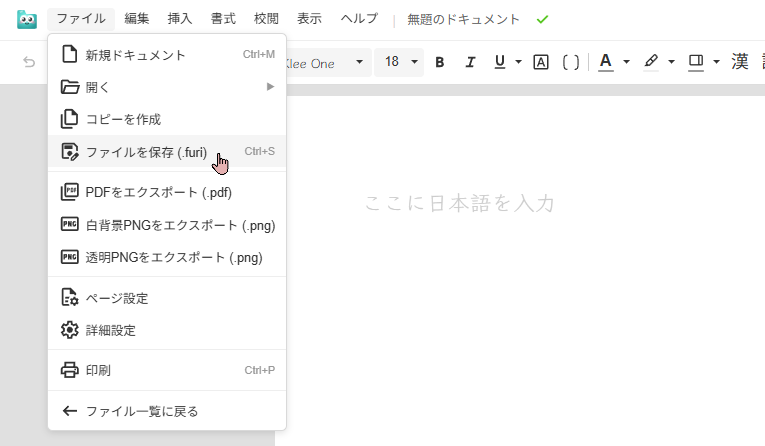
Task: Click the new document page icon
Action: coord(69,54)
